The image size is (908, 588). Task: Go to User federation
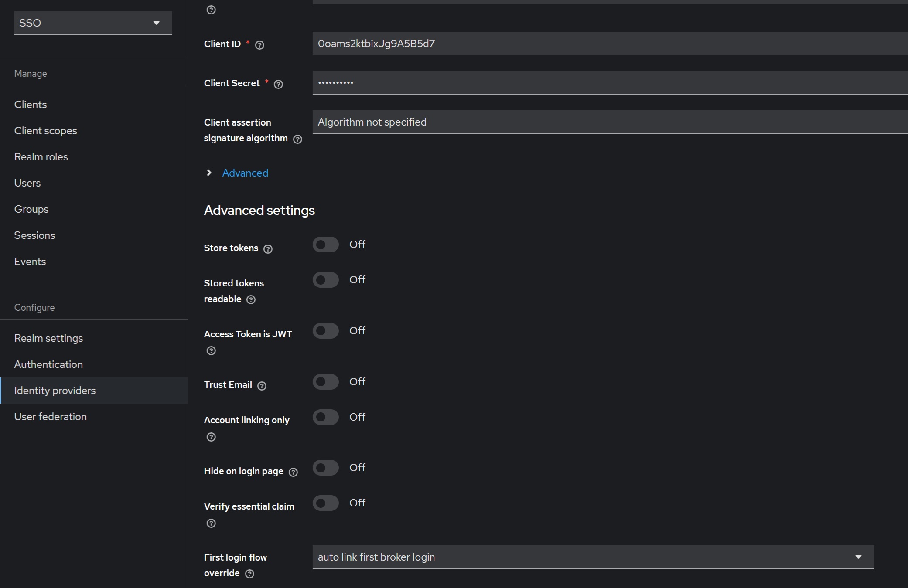pyautogui.click(x=51, y=416)
